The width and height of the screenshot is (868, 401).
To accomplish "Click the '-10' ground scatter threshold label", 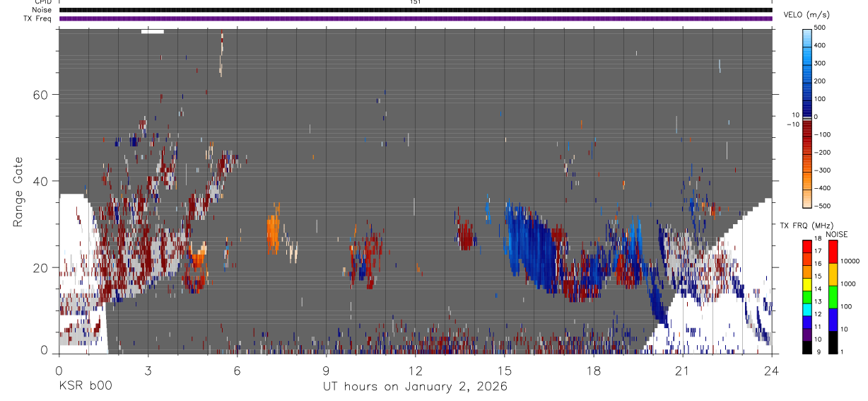I will click(x=792, y=124).
